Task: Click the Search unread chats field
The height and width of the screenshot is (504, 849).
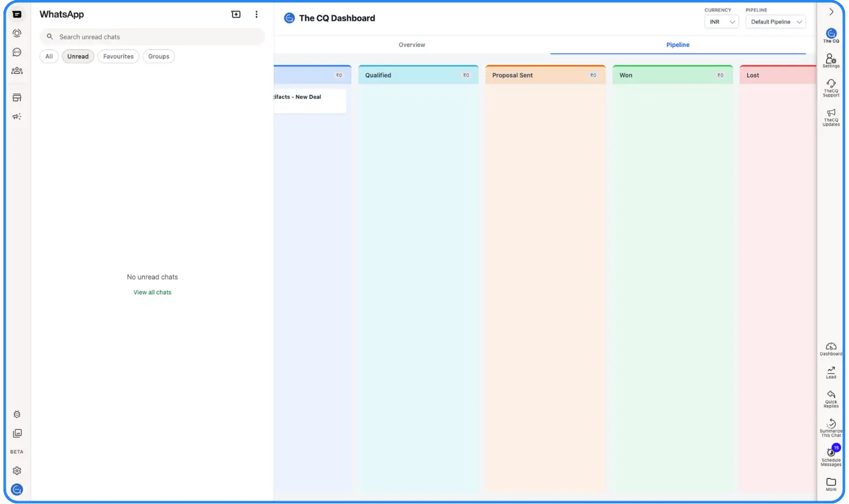Action: (x=153, y=37)
